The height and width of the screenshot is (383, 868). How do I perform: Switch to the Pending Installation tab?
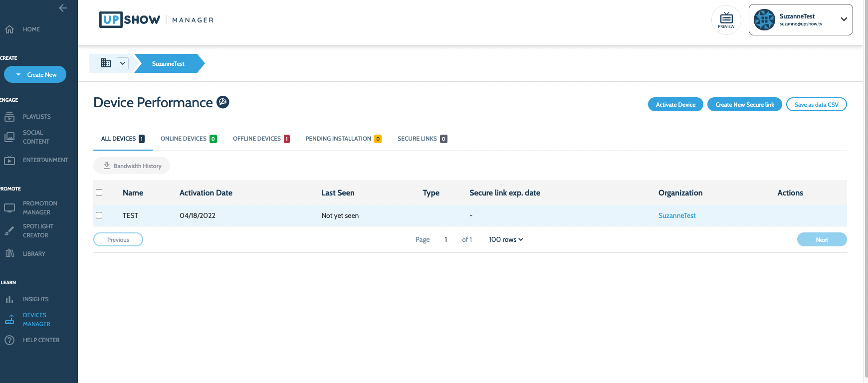pos(343,139)
